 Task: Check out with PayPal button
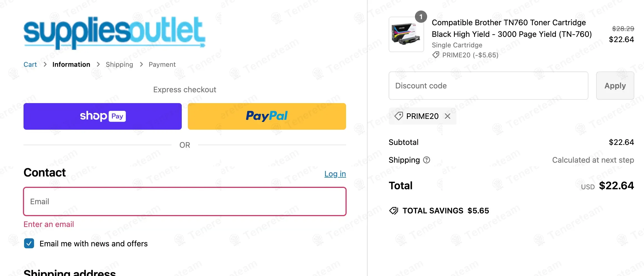[267, 116]
